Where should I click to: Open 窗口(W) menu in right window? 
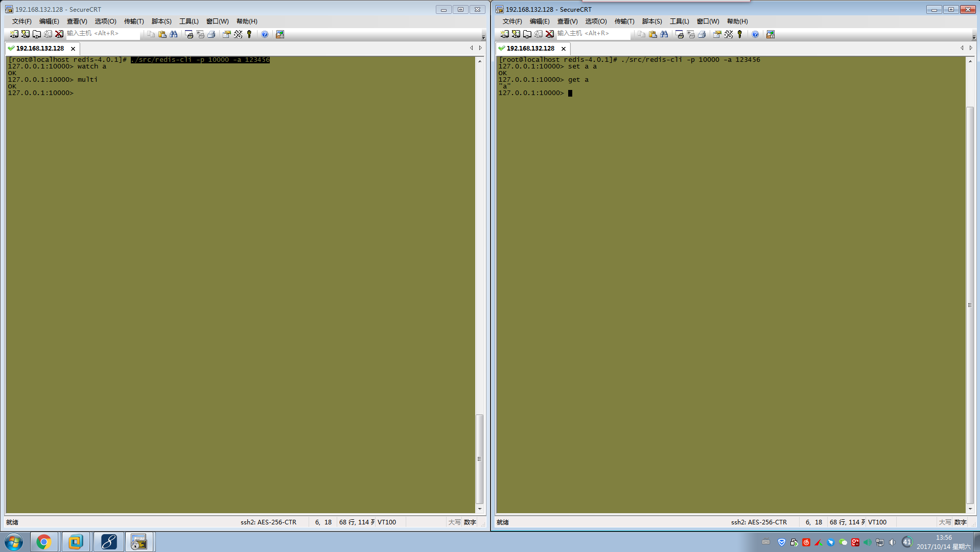708,21
